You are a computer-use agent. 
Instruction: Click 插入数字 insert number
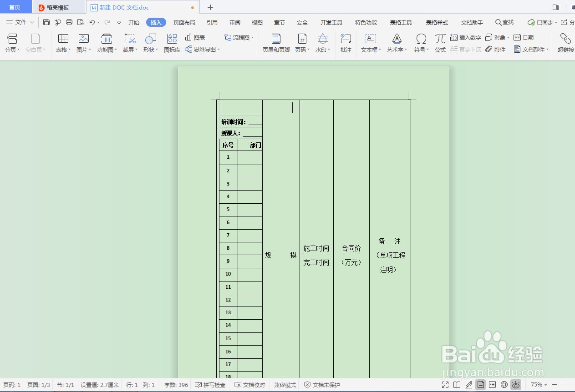tap(466, 37)
